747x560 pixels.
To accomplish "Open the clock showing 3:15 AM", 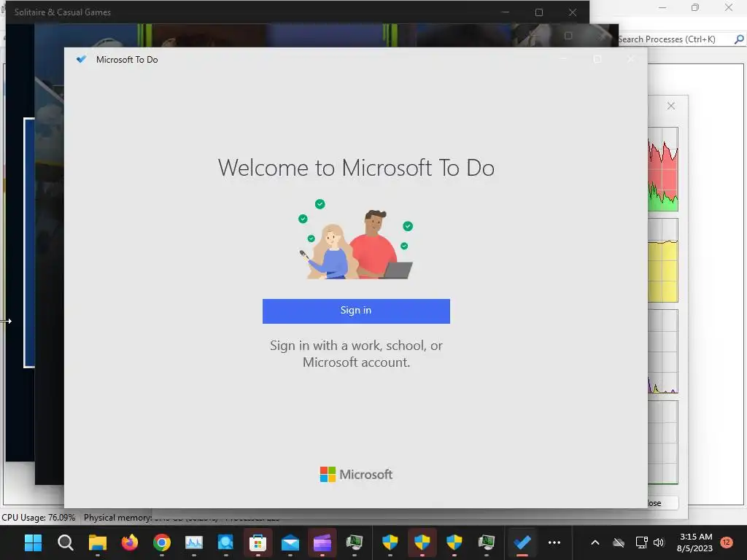I will tap(695, 542).
